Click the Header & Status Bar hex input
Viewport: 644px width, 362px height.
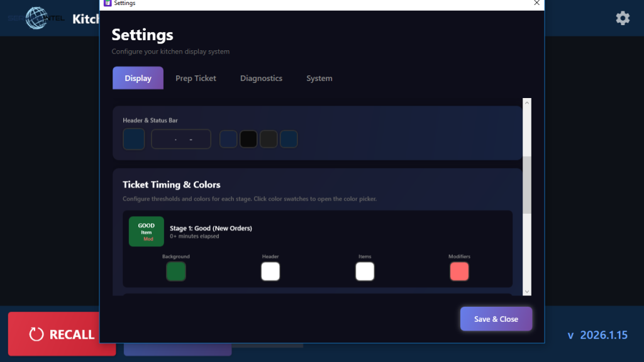click(181, 139)
